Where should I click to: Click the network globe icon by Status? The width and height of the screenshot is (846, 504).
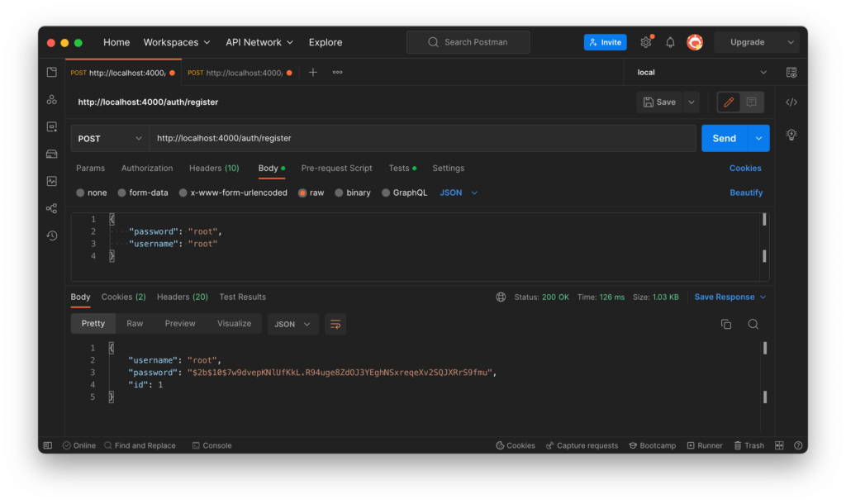point(501,297)
